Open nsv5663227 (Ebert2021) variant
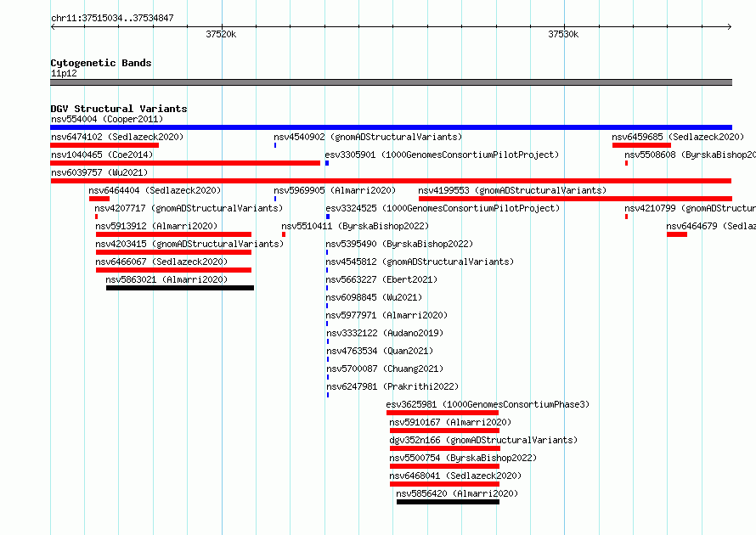 point(382,279)
